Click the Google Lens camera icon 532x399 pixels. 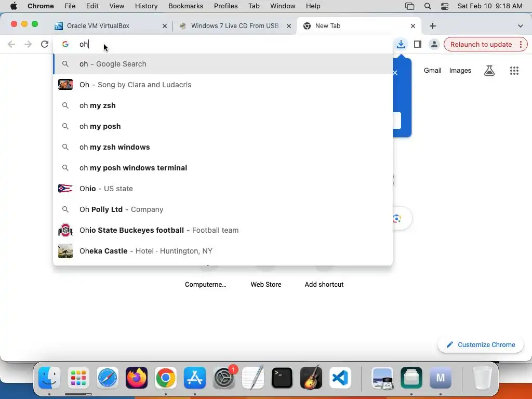pyautogui.click(x=396, y=219)
